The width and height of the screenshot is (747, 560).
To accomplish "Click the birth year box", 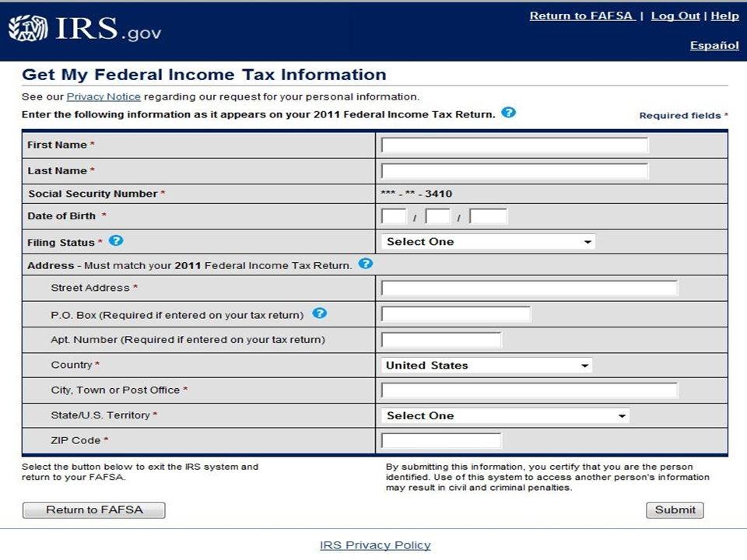I will [489, 216].
